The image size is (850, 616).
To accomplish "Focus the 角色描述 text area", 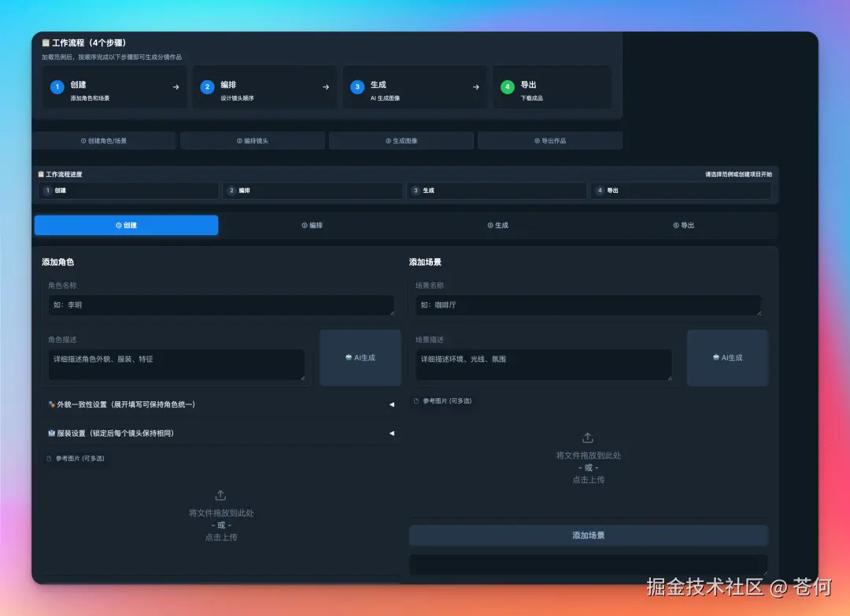I will 176,364.
